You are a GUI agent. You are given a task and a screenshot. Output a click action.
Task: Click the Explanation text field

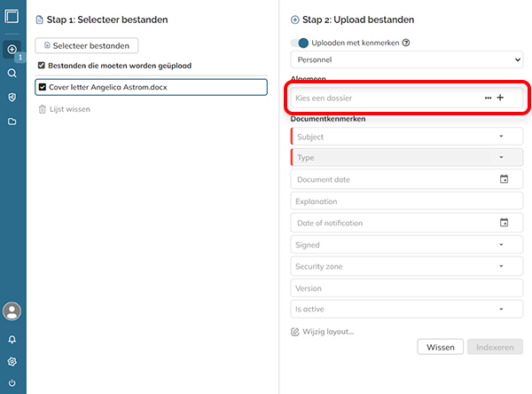point(406,201)
